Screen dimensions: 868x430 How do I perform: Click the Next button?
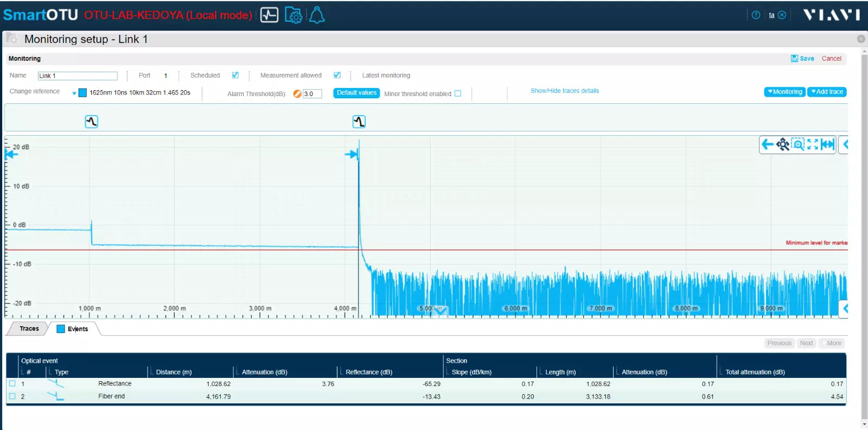point(807,343)
